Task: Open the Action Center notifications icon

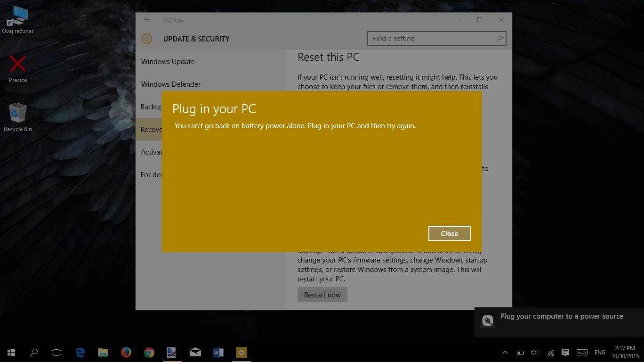Action: [x=565, y=352]
